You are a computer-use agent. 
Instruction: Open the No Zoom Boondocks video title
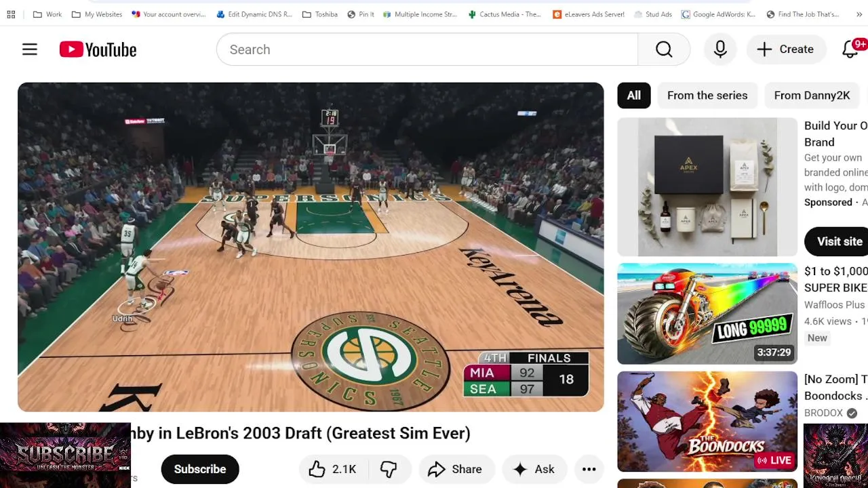pyautogui.click(x=835, y=387)
